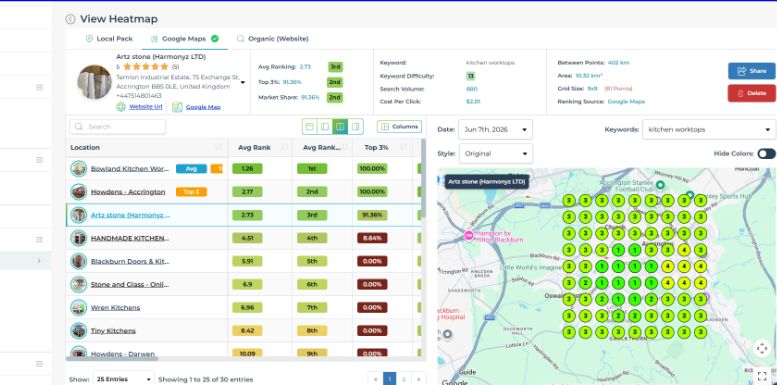Click the HANDMADE KITCHEN row avatar
777x385 pixels.
(x=78, y=238)
